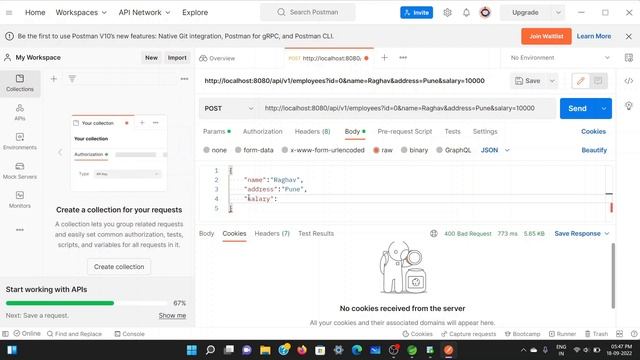Toggle the sidebar layout icon in status bar

[5, 334]
